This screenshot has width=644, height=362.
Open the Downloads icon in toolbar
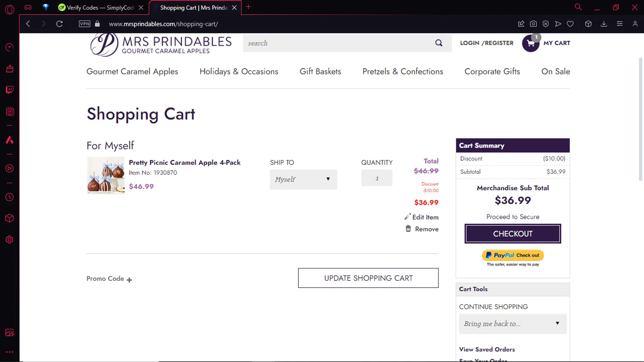604,24
